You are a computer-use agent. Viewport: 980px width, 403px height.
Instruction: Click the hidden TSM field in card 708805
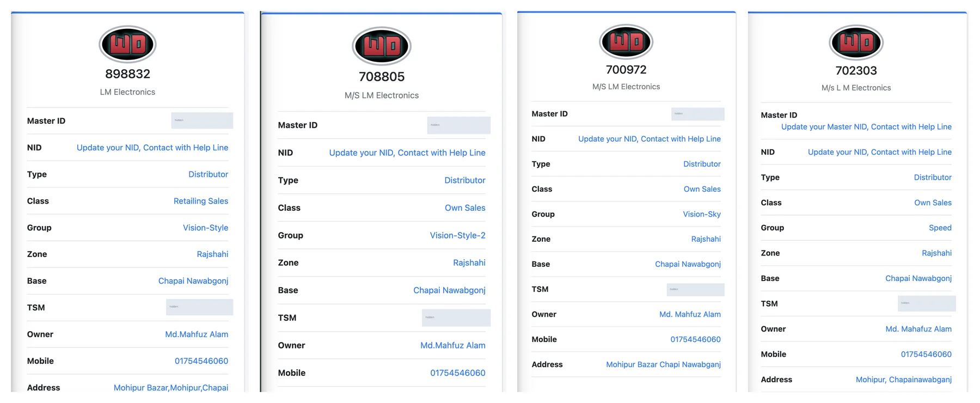[x=456, y=317]
